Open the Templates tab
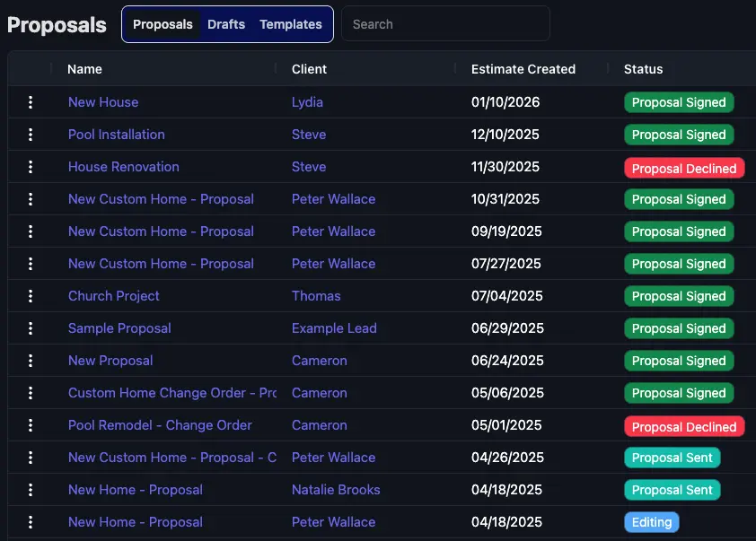Image resolution: width=756 pixels, height=541 pixels. 291,24
